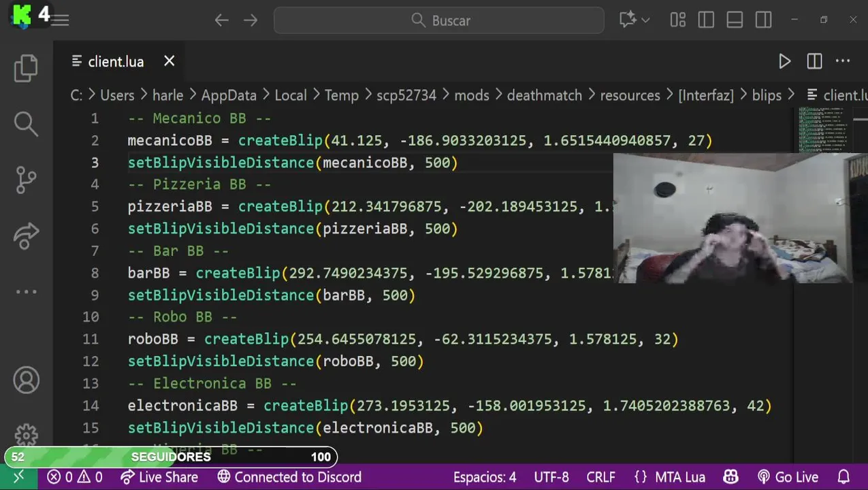Go forward with the right arrow
The width and height of the screenshot is (868, 490).
(251, 20)
